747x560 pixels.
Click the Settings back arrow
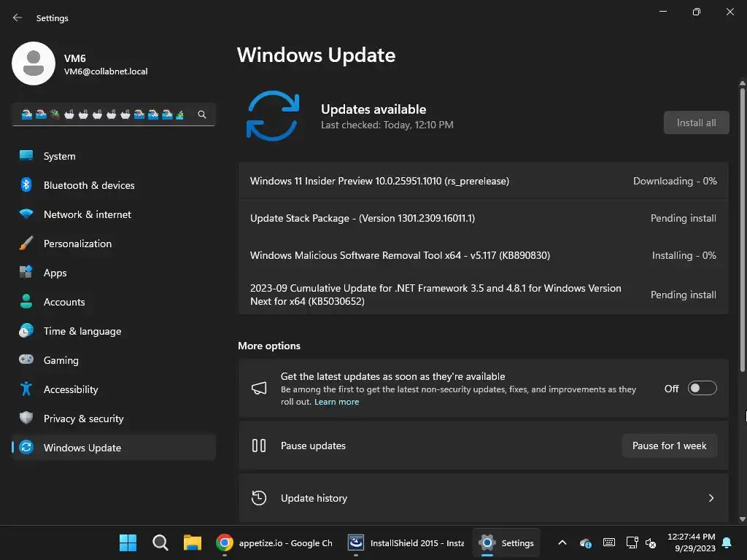(x=18, y=17)
